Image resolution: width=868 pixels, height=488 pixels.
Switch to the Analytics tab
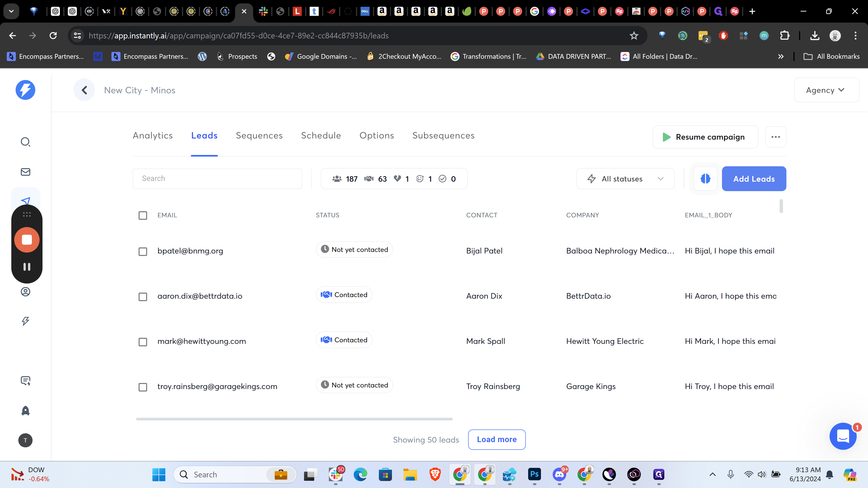pos(153,135)
